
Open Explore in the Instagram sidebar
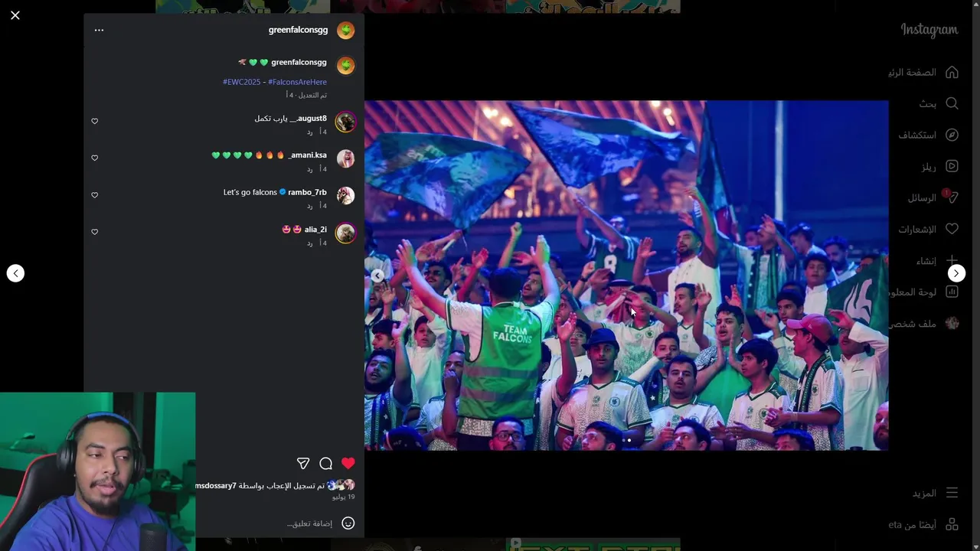click(x=929, y=135)
